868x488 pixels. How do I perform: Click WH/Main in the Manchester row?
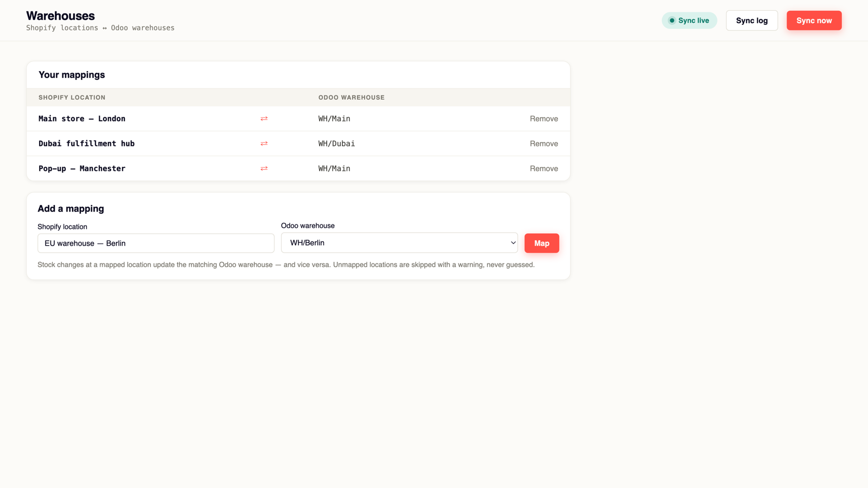334,169
